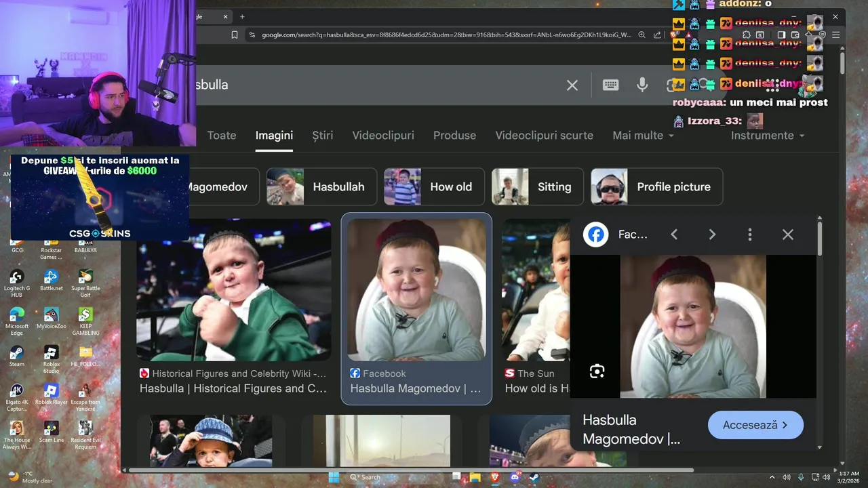Open Scam Line desktop shortcut
Screen dimensions: 868x488
tap(52, 432)
